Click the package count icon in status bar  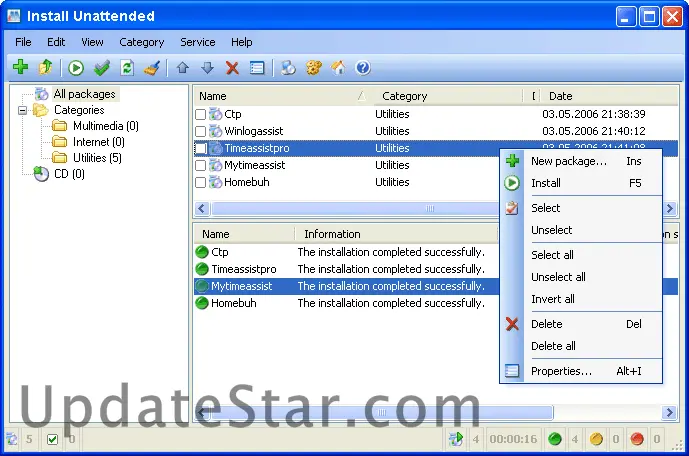coord(12,438)
